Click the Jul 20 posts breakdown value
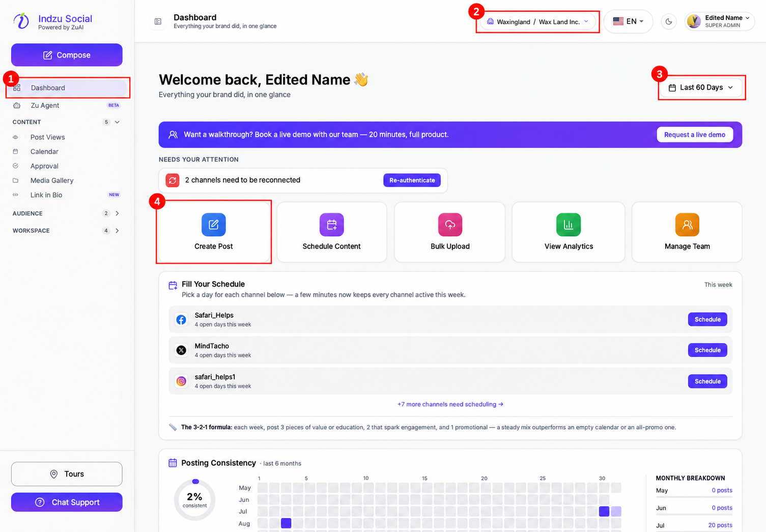 click(x=720, y=525)
